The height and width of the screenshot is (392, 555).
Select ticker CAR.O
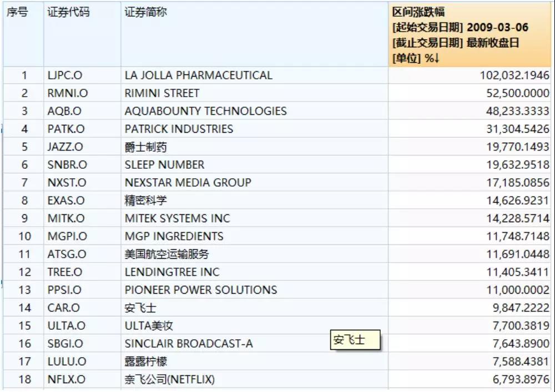[x=64, y=308]
